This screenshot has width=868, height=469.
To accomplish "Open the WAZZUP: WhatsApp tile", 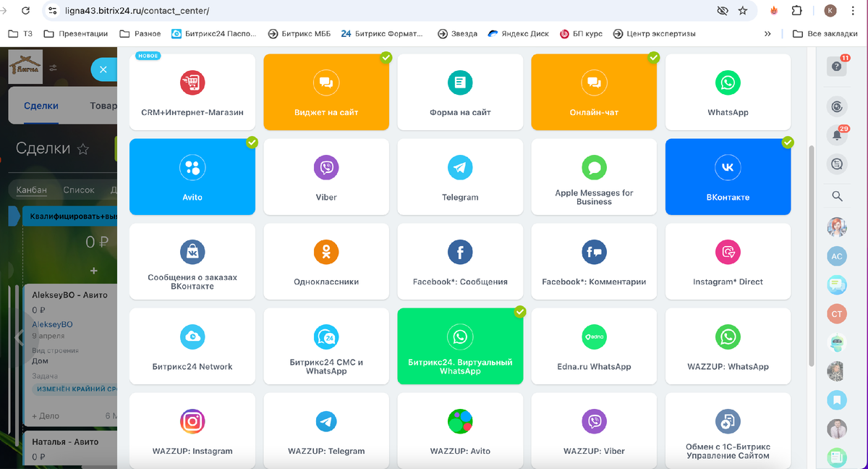I will coord(728,346).
